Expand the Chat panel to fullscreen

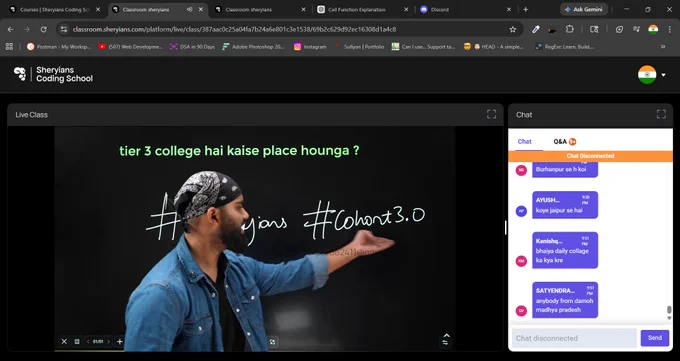(661, 114)
